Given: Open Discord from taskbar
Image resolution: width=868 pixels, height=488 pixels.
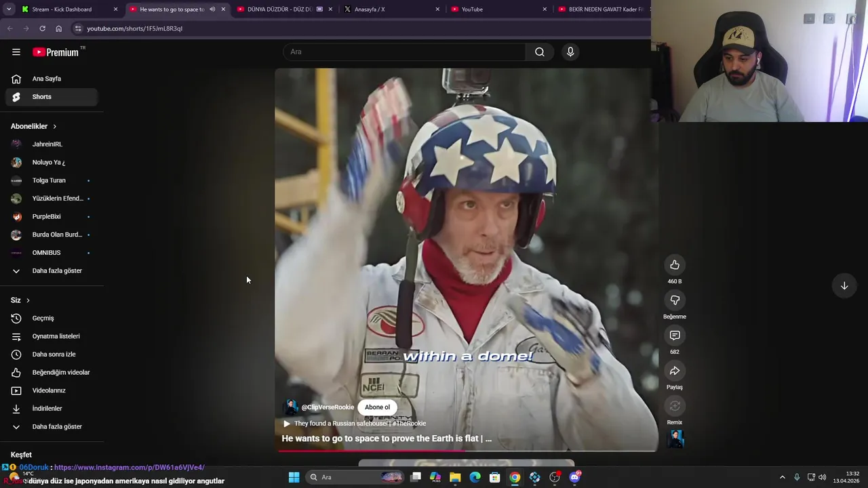Looking at the screenshot, I should 574,477.
